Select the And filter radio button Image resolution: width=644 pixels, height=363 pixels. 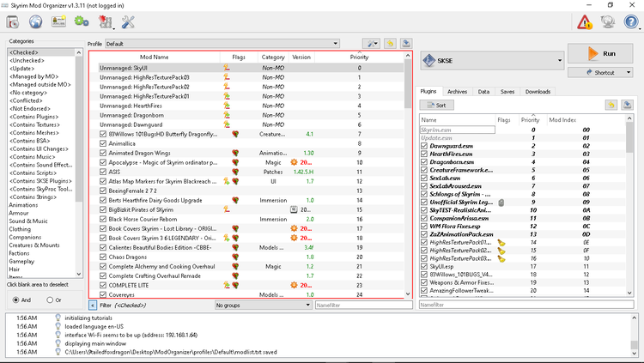click(16, 300)
